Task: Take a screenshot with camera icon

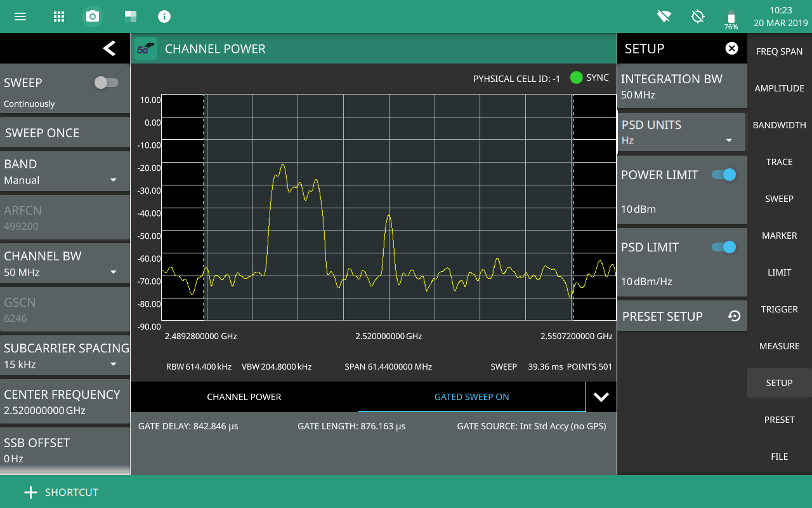Action: click(x=93, y=17)
